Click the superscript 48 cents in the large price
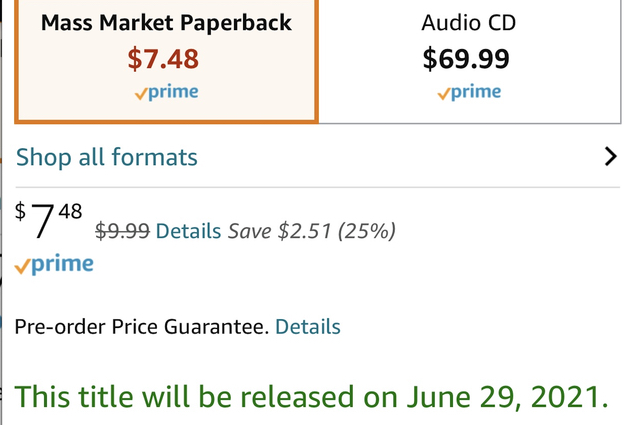 click(x=70, y=211)
